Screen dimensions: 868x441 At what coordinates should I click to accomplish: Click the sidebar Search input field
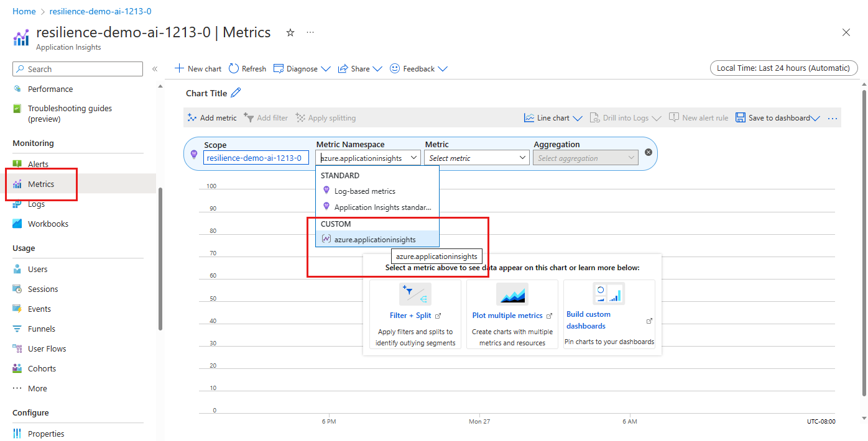pos(78,69)
